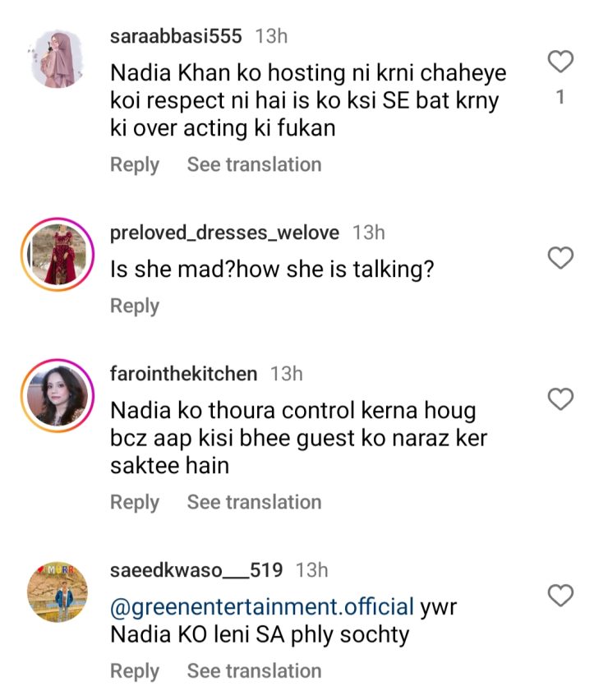This screenshot has width=608, height=700.
Task: See translation of saeedkwaso___519's comment
Action: [x=254, y=671]
